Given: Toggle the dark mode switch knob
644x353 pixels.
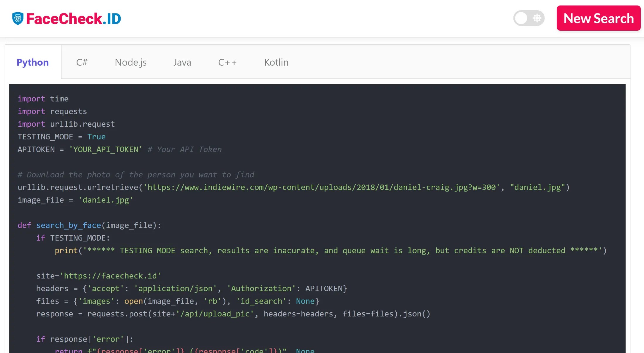Looking at the screenshot, I should pyautogui.click(x=521, y=18).
